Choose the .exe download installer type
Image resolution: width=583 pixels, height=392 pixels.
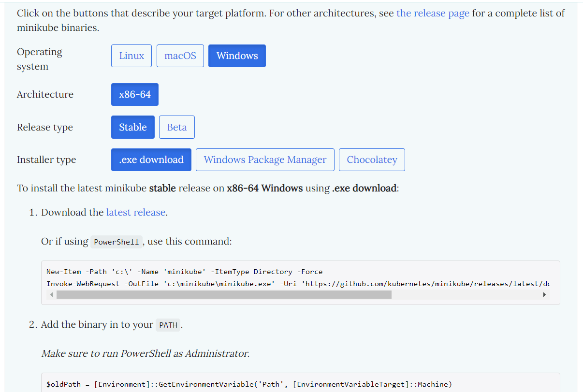coord(151,160)
